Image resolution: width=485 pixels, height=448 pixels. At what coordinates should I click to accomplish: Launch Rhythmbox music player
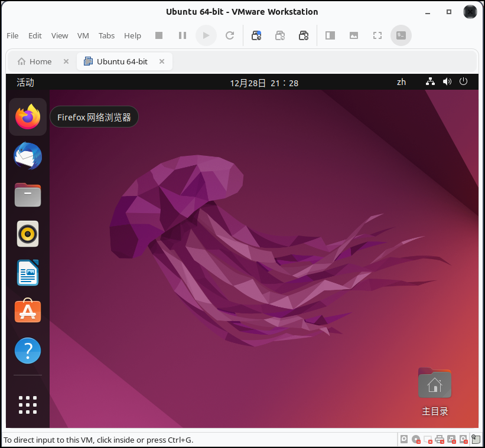point(28,234)
